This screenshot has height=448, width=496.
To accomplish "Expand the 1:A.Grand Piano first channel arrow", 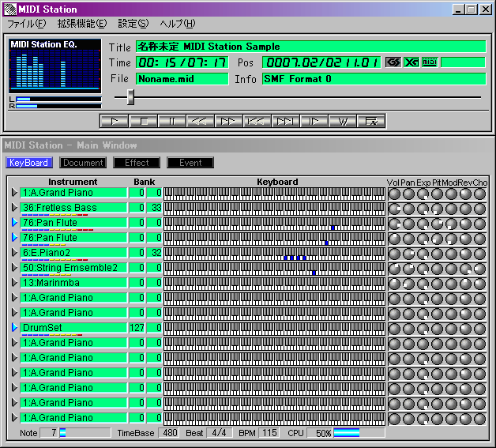I will 14,192.
